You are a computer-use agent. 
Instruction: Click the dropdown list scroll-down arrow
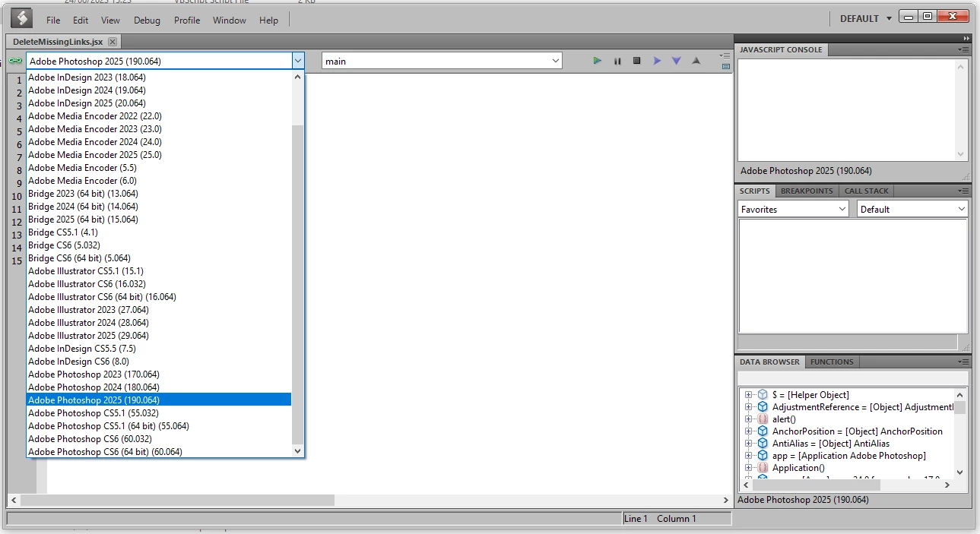click(x=298, y=451)
